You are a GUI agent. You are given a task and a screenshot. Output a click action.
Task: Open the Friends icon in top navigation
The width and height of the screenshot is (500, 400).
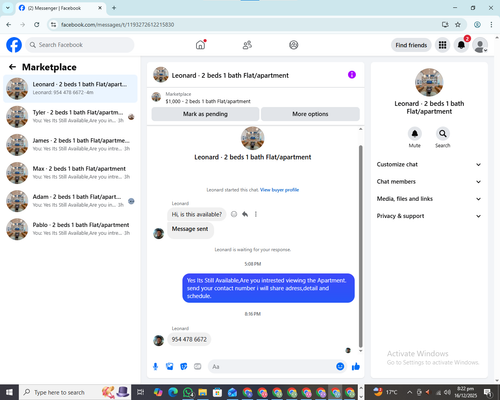[247, 45]
